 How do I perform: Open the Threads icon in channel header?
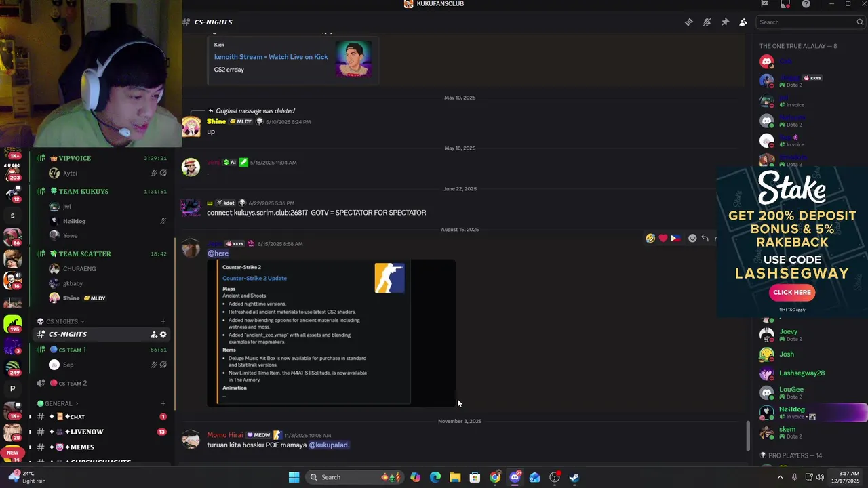(x=689, y=22)
